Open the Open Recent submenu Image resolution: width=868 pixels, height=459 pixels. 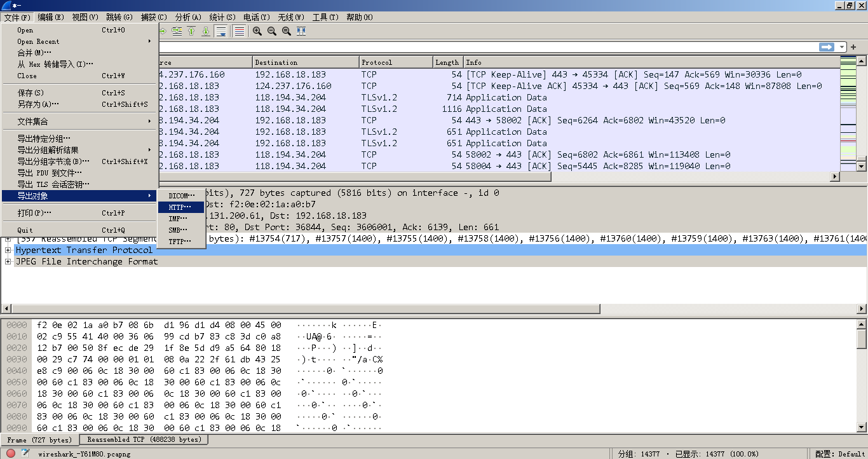click(79, 41)
